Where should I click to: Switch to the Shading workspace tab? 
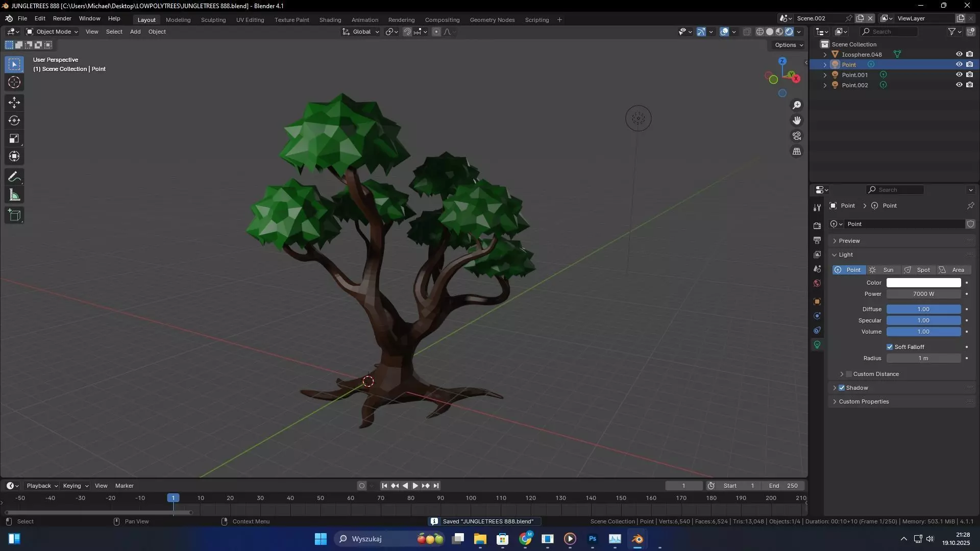[x=330, y=20]
